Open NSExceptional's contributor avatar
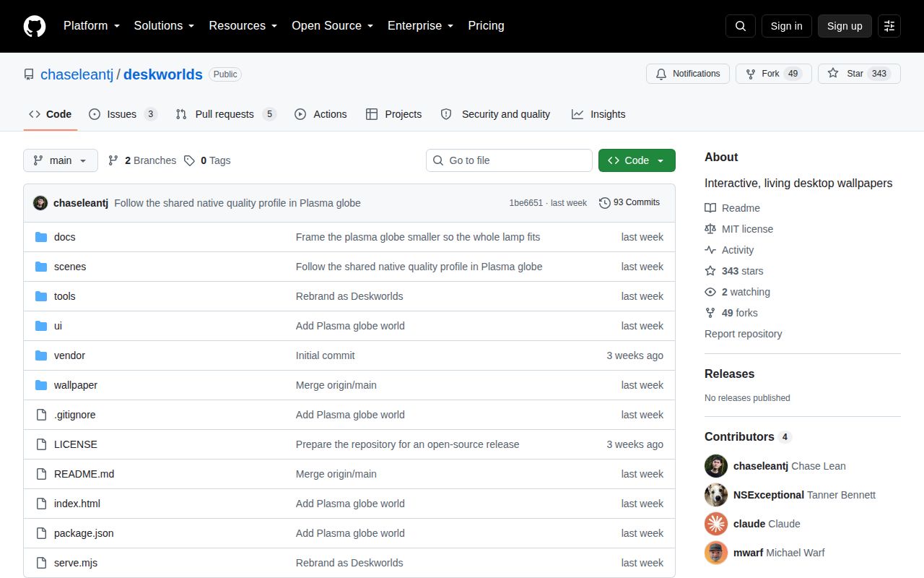 (716, 495)
